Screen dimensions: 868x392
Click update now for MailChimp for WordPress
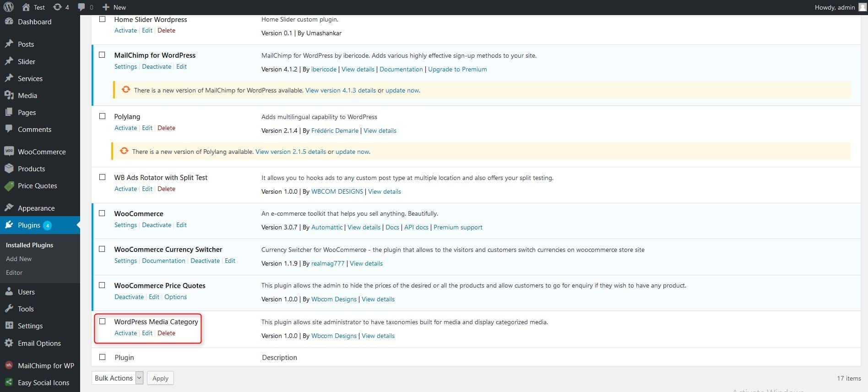(x=402, y=90)
